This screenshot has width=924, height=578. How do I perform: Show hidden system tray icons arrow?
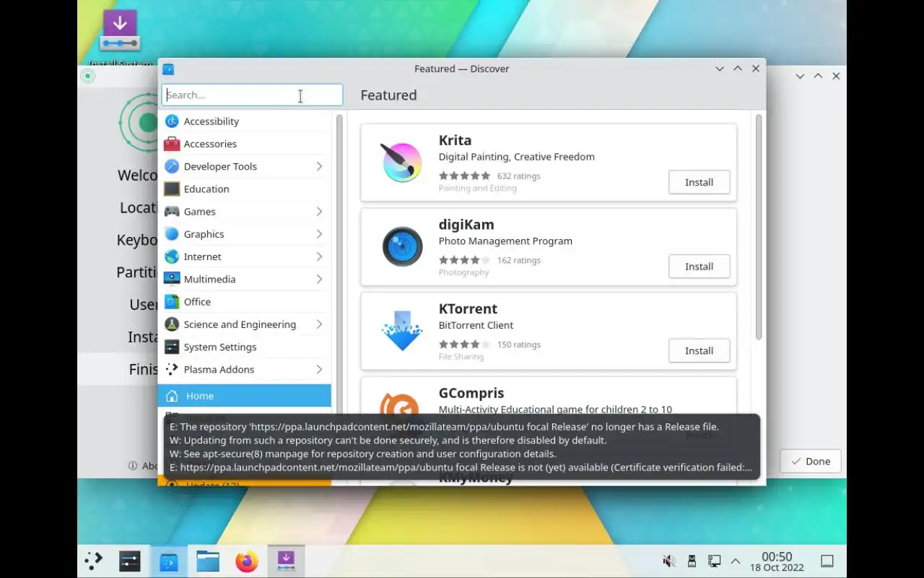pyautogui.click(x=736, y=561)
